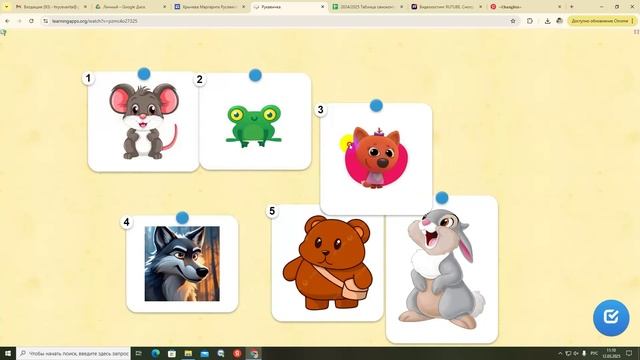
Task: Click the blue pin above the fox card
Action: [x=376, y=106]
